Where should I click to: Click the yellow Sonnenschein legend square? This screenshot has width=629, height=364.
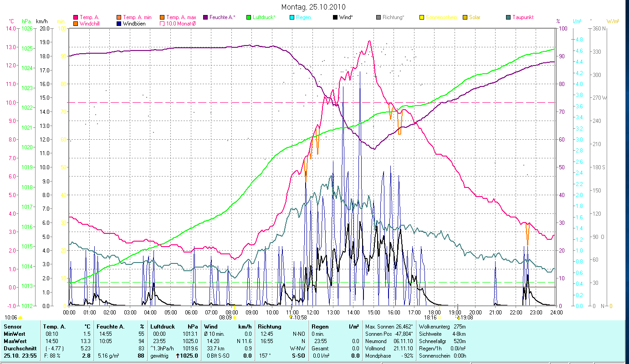click(x=422, y=17)
